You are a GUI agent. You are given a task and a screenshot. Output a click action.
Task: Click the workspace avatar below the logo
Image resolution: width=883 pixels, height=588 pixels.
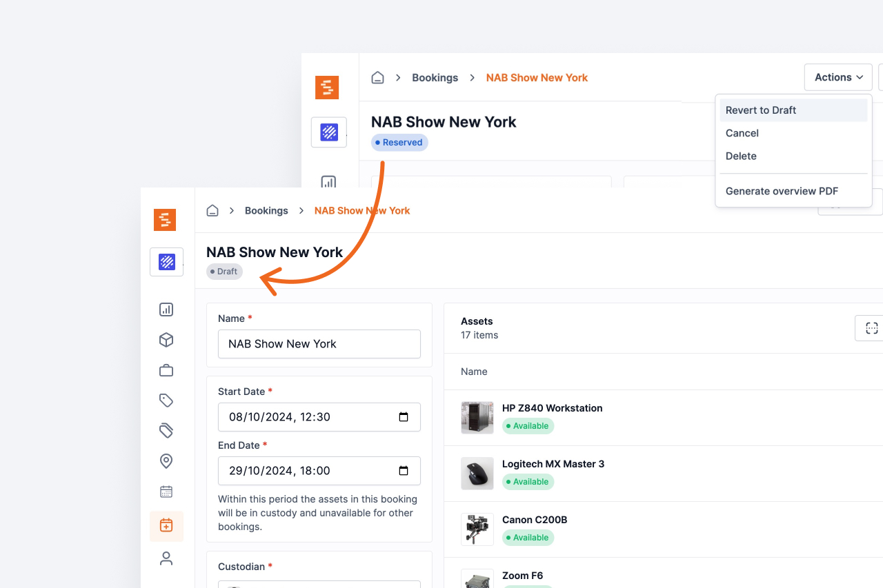166,262
